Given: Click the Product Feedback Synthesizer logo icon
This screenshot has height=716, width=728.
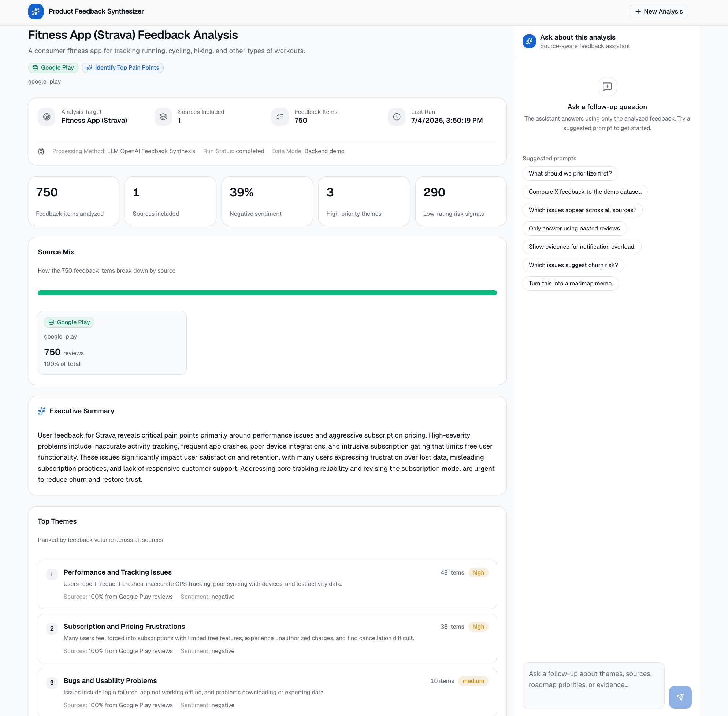Looking at the screenshot, I should tap(36, 11).
